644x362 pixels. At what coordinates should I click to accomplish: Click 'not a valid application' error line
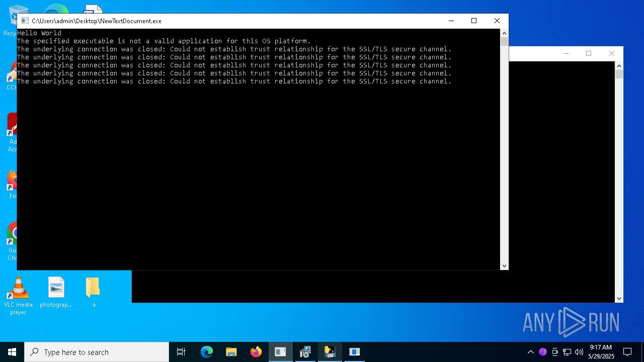click(164, 41)
